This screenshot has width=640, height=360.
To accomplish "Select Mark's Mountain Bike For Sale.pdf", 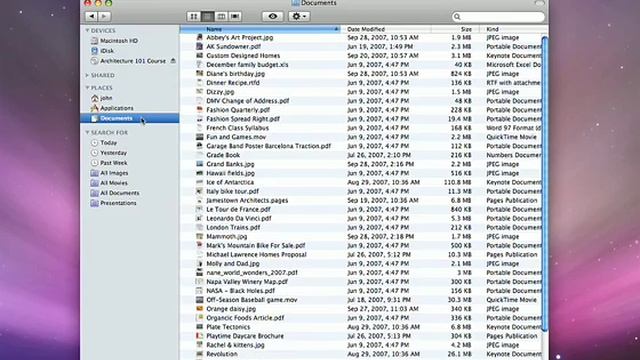I will point(256,245).
